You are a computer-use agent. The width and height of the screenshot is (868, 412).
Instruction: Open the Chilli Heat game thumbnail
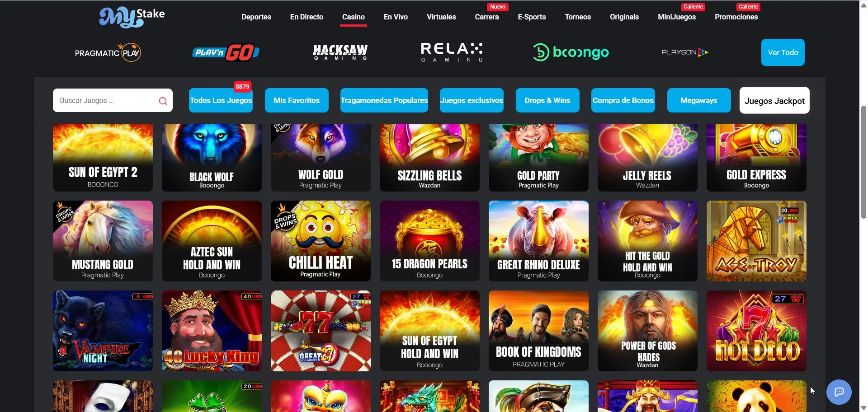pyautogui.click(x=321, y=241)
